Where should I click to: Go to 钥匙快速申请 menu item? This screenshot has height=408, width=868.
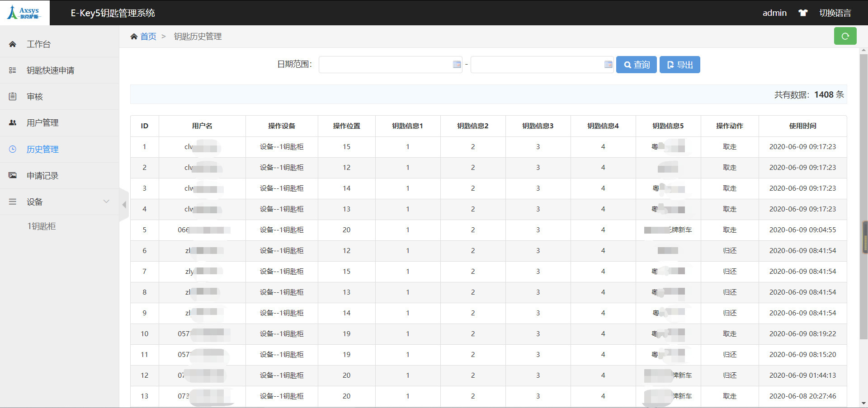50,70
